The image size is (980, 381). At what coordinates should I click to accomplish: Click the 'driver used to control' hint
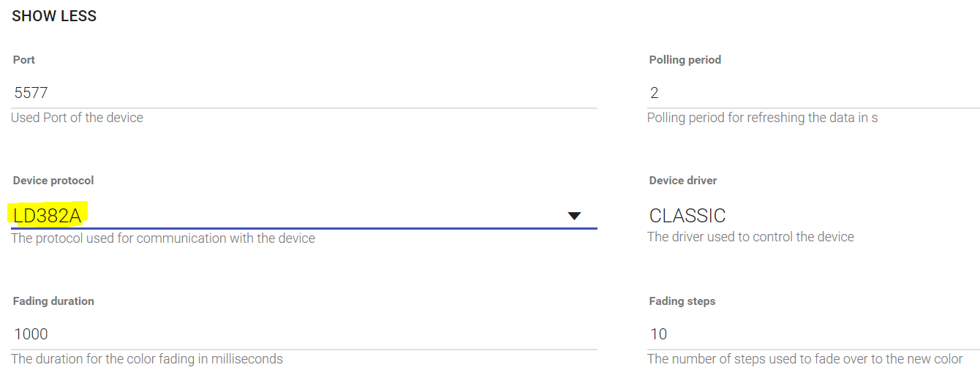(750, 237)
